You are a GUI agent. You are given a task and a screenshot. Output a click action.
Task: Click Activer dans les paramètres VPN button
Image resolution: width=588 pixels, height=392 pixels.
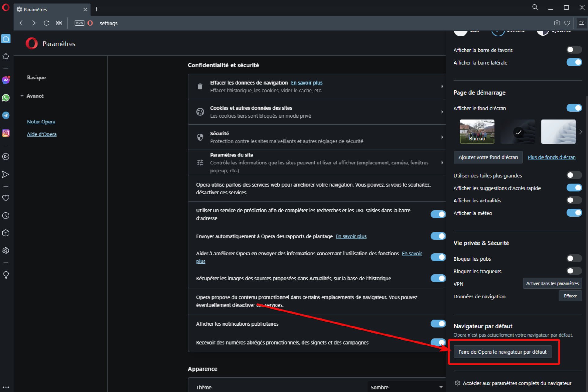point(552,283)
